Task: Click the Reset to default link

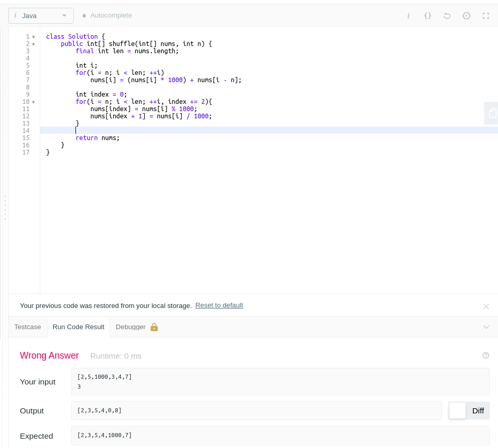Action: point(219,305)
